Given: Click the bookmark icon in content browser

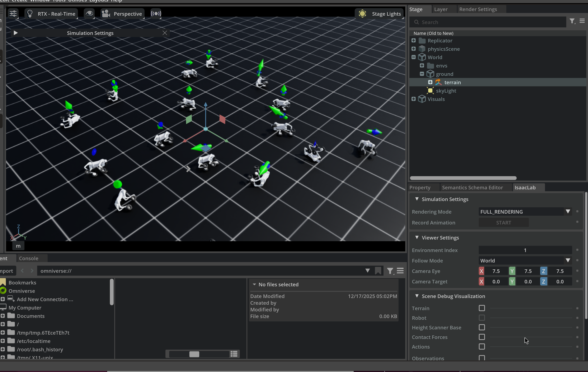Looking at the screenshot, I should pos(378,271).
